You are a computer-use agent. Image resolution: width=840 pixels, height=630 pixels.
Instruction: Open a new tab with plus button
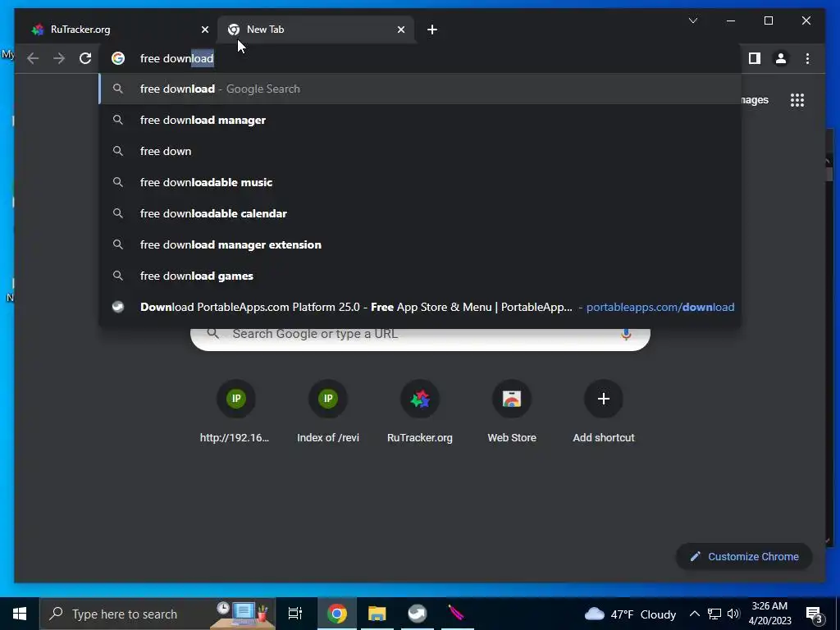tap(431, 30)
